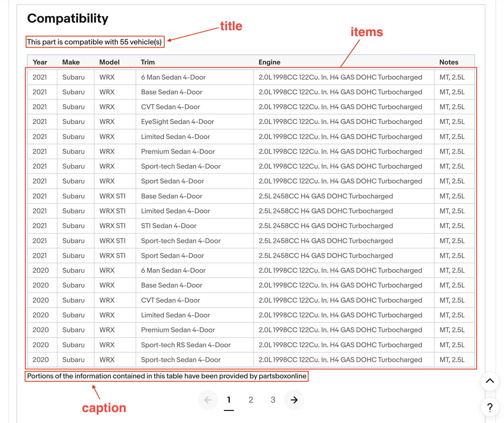Select 2021 WRX STI 'Sport-tech Sedan 4-Door' cell
The height and width of the screenshot is (423, 504).
[x=195, y=241]
